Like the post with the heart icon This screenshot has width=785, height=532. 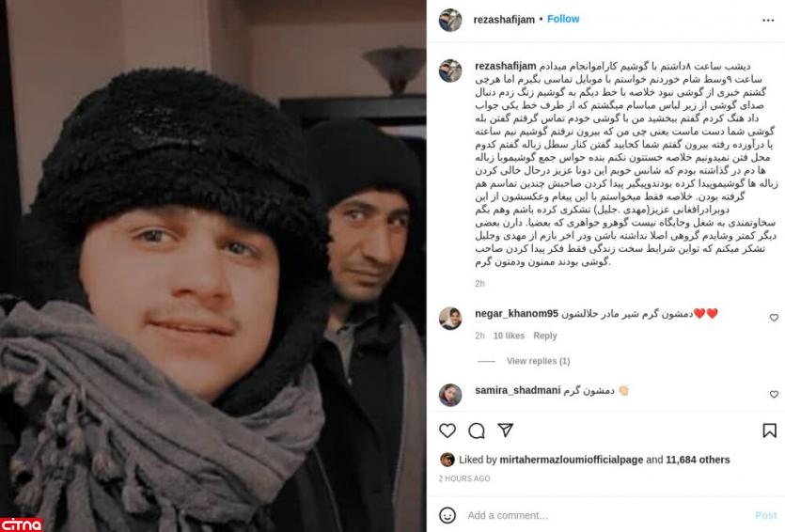tap(447, 430)
